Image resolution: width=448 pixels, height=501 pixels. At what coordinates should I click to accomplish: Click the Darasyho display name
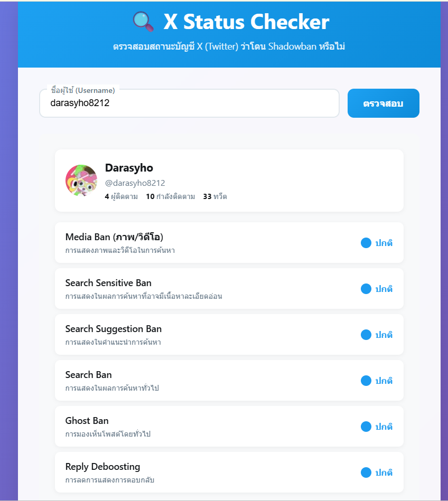pyautogui.click(x=129, y=168)
